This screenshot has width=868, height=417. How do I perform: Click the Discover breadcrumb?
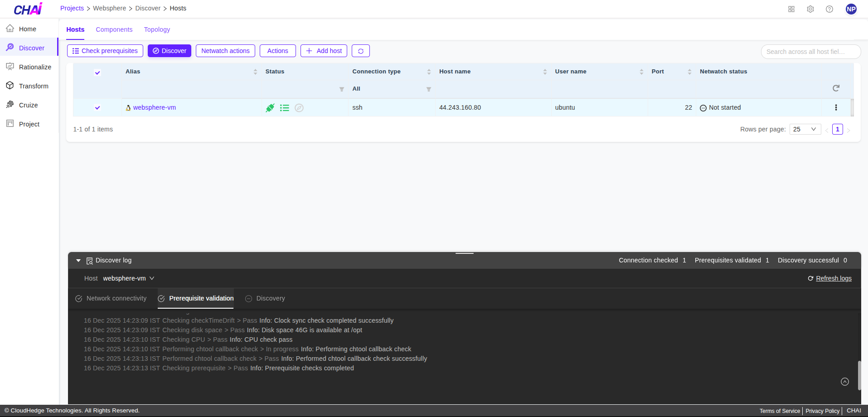pyautogui.click(x=148, y=8)
